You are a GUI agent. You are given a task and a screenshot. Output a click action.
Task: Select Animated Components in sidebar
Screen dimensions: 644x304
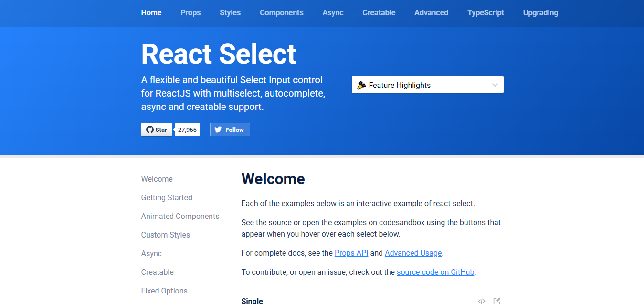point(180,216)
